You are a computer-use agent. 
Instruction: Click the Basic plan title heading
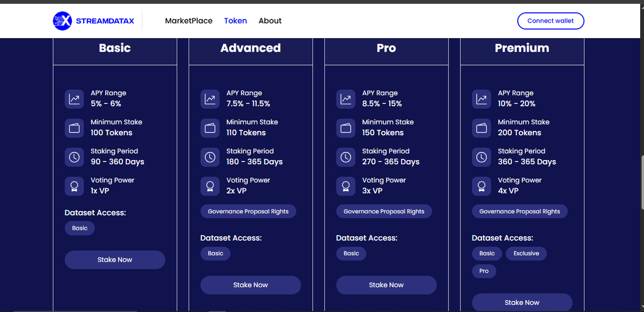click(115, 48)
